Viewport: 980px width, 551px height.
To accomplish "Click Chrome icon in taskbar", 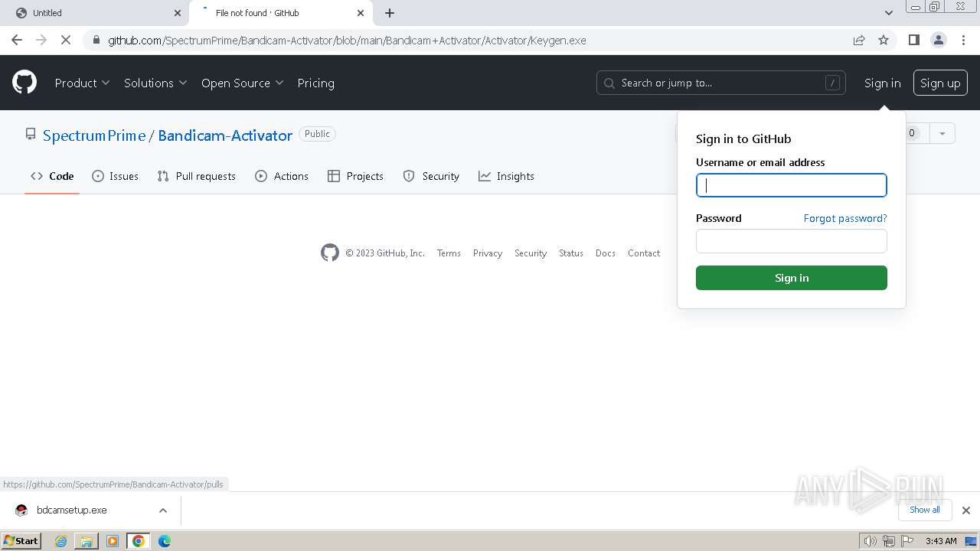I will tap(139, 541).
